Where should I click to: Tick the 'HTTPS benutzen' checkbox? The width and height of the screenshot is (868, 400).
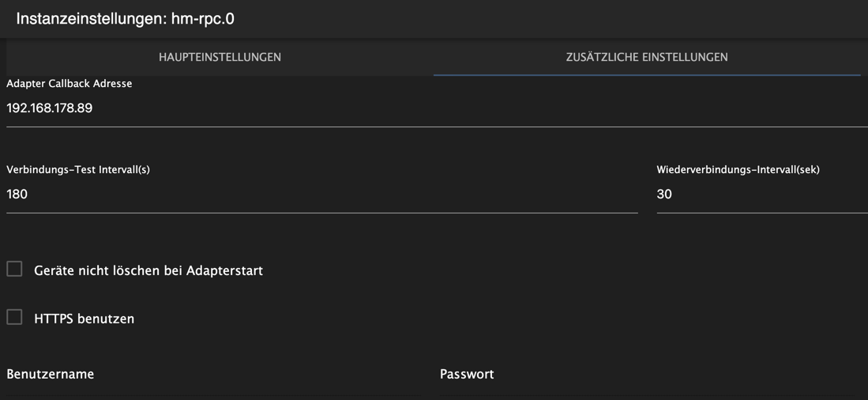14,318
